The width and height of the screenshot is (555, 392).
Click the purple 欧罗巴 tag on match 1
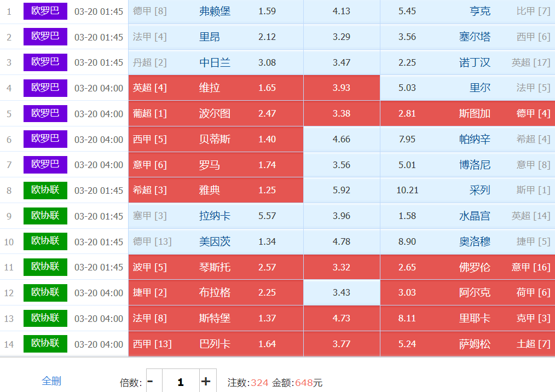[x=45, y=11]
